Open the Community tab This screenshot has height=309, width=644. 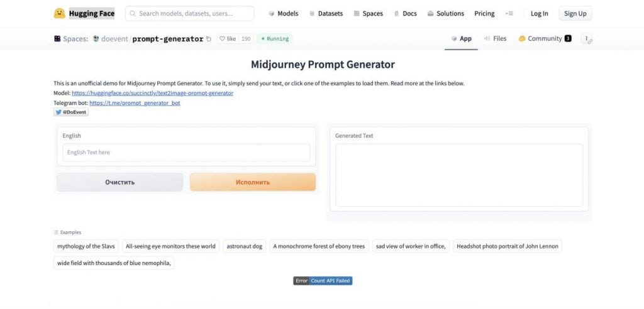pos(545,38)
